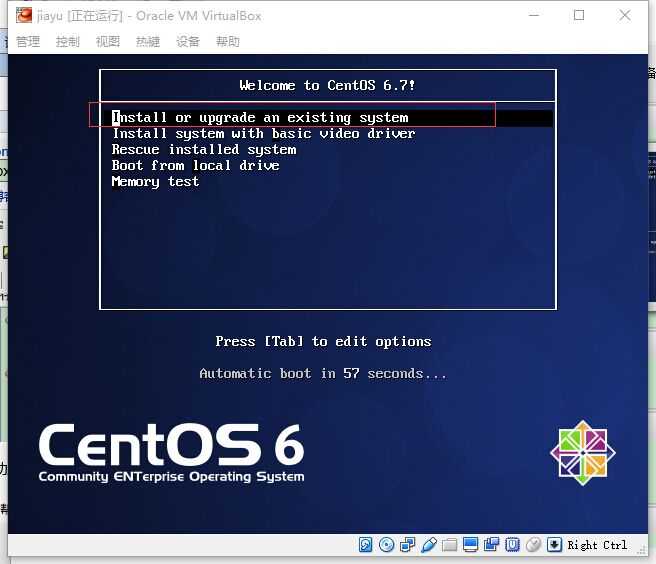Screen dimensions: 656x564
Task: Click the Right Ctrl host key label
Action: coord(597,545)
